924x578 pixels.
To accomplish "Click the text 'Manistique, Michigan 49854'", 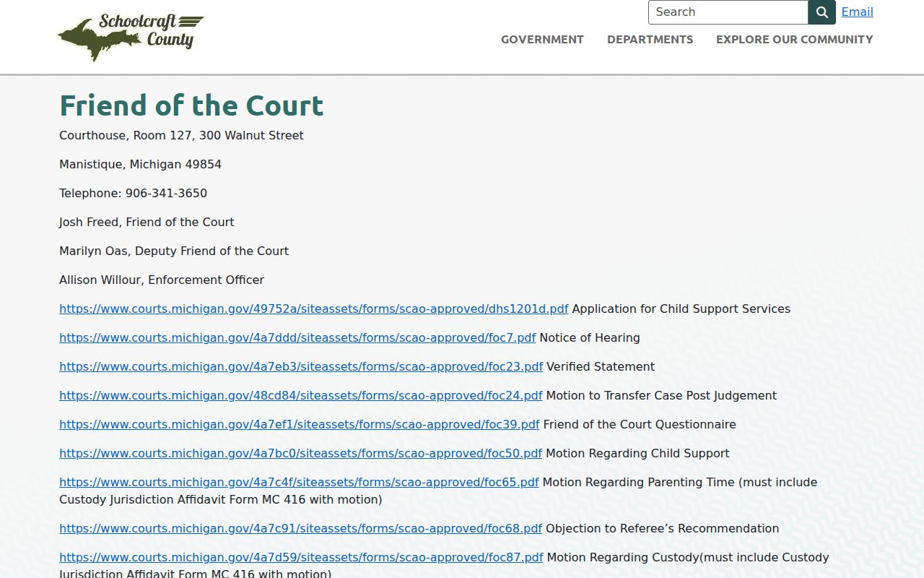I will coord(140,164).
